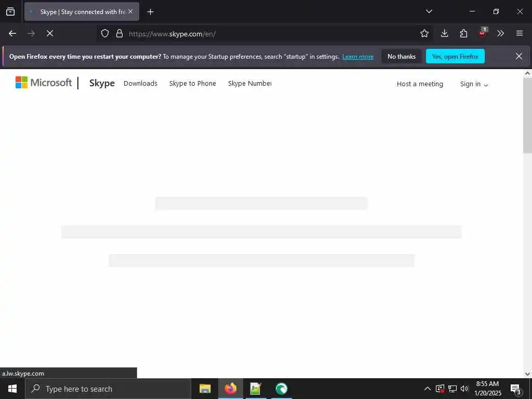Open tracking protection shield icon
The height and width of the screenshot is (399, 532).
[105, 33]
